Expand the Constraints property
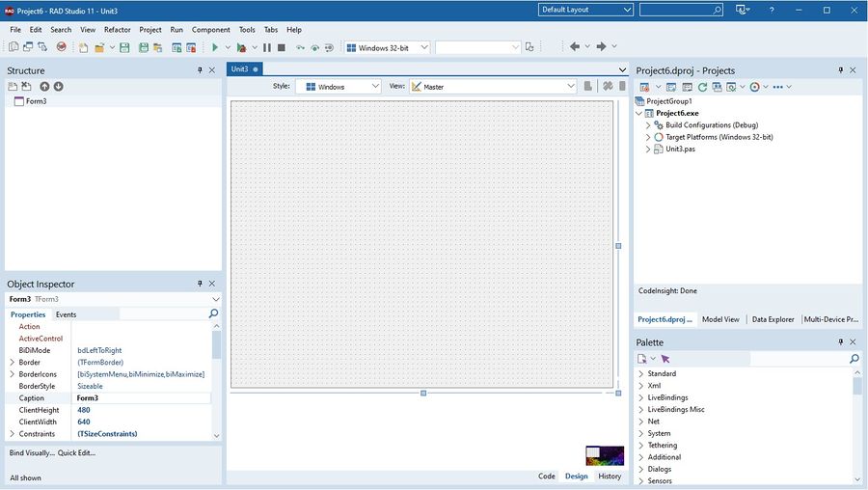Screen dimensions: 868x490 click(13, 433)
